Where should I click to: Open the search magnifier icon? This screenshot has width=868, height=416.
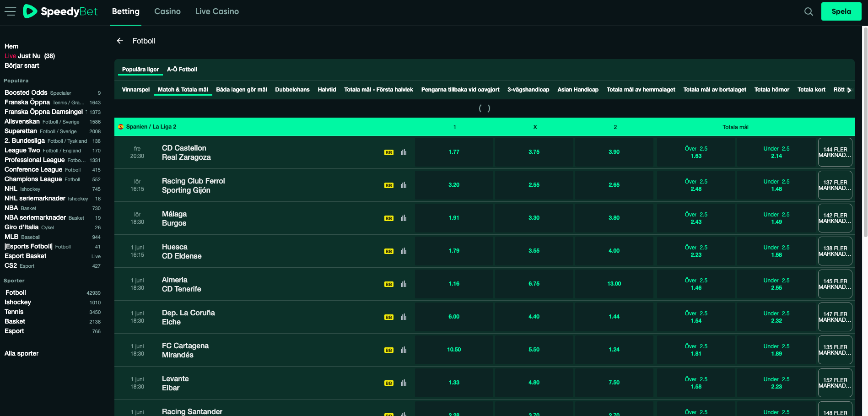point(809,11)
